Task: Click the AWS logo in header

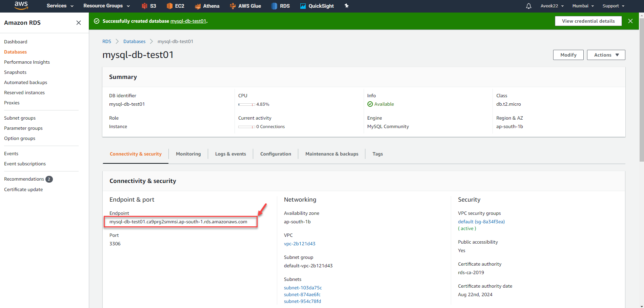Action: (x=21, y=6)
